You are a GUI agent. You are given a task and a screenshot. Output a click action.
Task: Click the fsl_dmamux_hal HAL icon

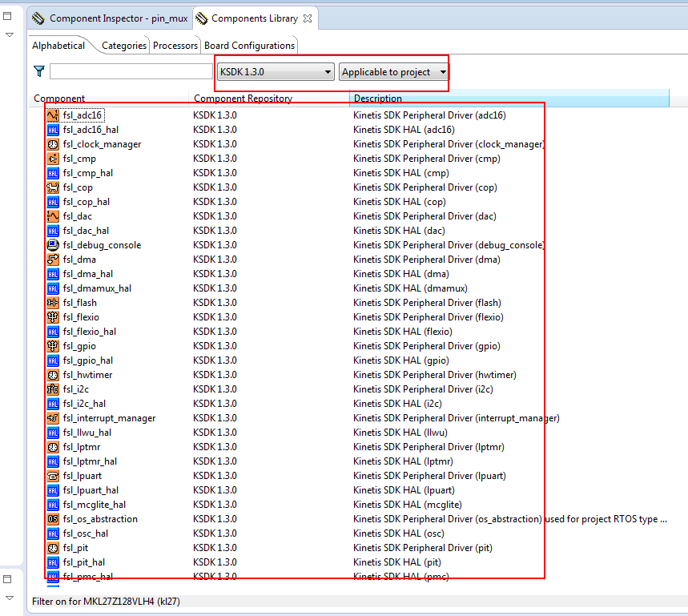[x=53, y=288]
